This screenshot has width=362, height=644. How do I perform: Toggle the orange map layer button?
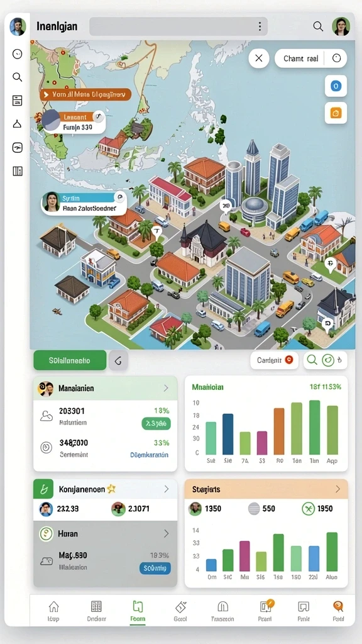(336, 113)
